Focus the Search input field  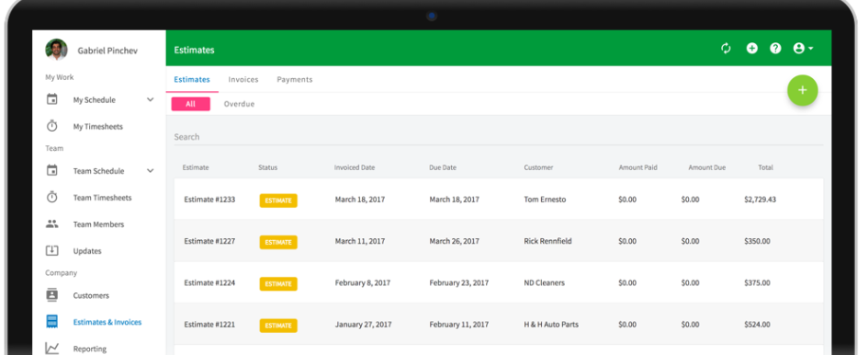click(498, 137)
